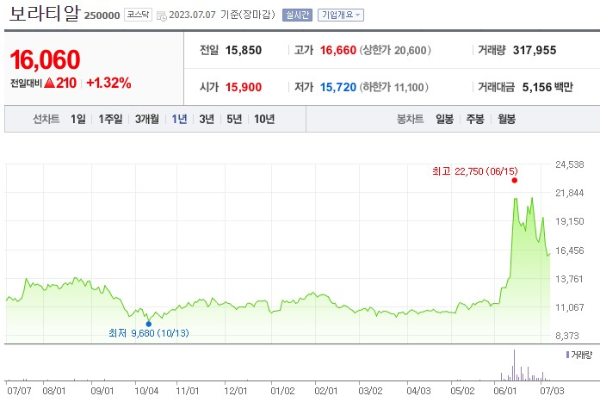Click the stock code 250000
The width and height of the screenshot is (600, 412).
[x=102, y=16]
